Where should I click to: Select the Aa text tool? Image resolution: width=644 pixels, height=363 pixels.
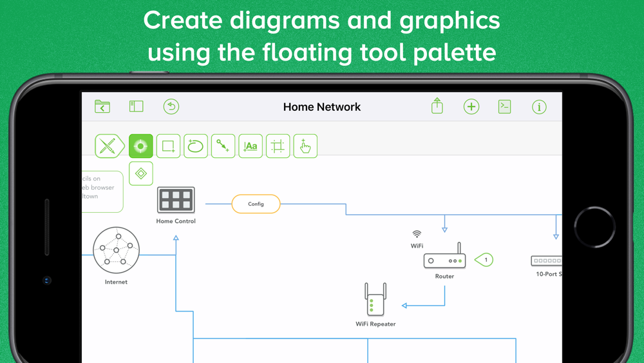(251, 146)
